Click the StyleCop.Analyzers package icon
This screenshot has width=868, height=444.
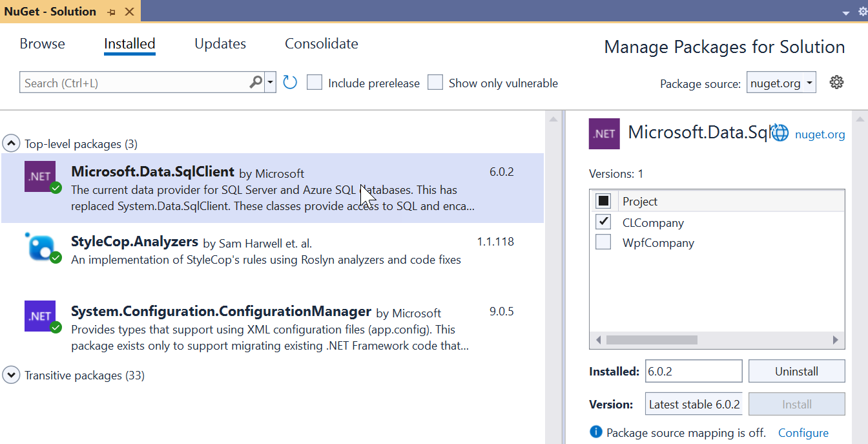(x=40, y=247)
